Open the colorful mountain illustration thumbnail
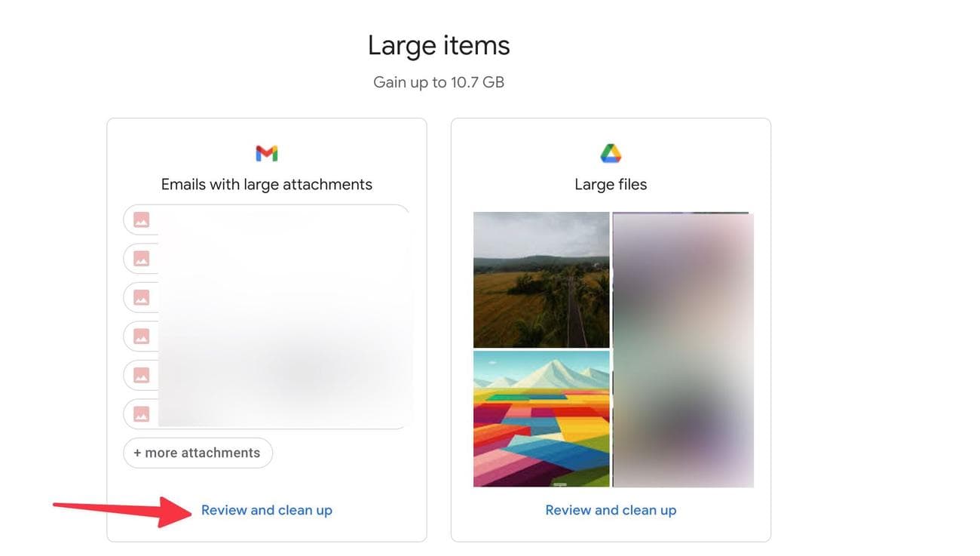 tap(541, 419)
